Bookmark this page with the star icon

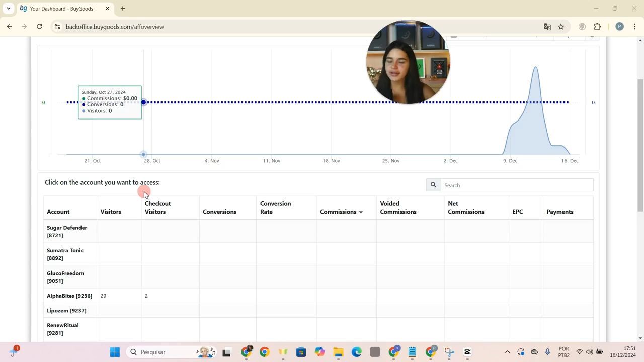tap(561, 27)
